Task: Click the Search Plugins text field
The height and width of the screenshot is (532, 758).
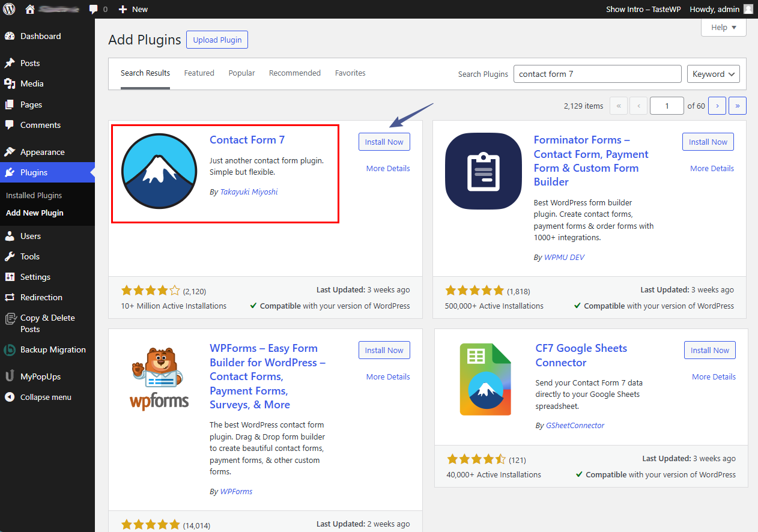Action: (x=597, y=74)
